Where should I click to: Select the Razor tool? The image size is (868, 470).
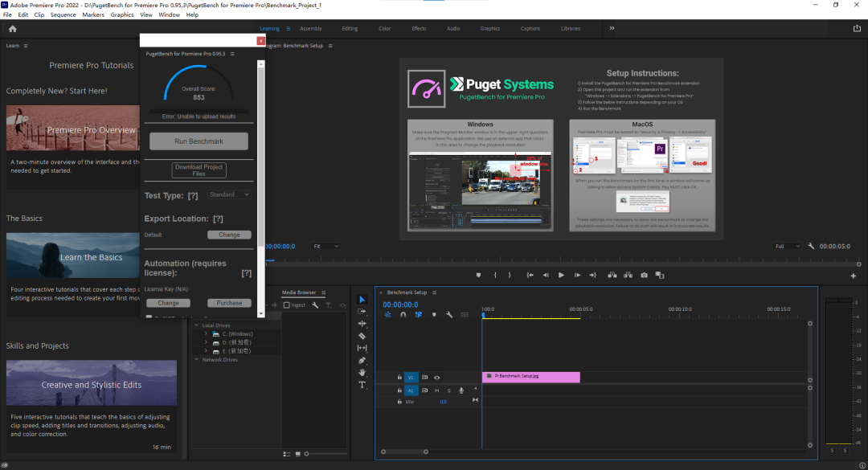pyautogui.click(x=362, y=336)
